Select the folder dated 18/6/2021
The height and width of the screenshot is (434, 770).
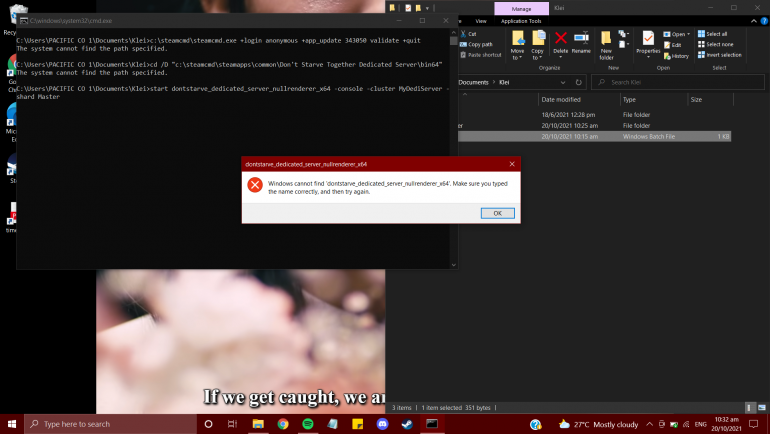pyautogui.click(x=594, y=115)
